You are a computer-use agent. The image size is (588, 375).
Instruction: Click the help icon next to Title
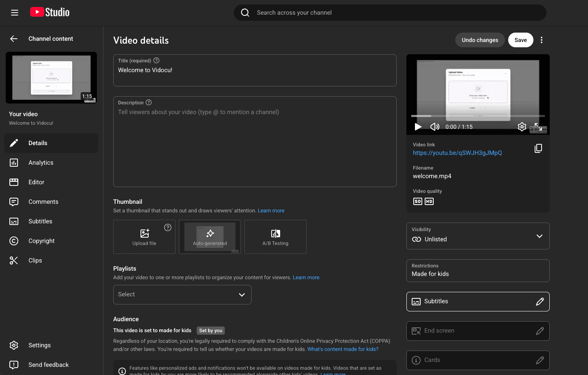click(156, 60)
